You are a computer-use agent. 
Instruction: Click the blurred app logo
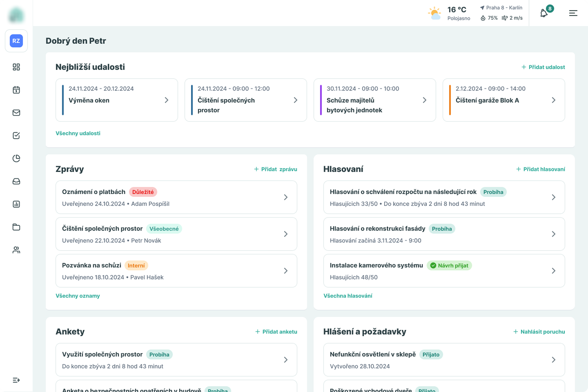(x=16, y=15)
